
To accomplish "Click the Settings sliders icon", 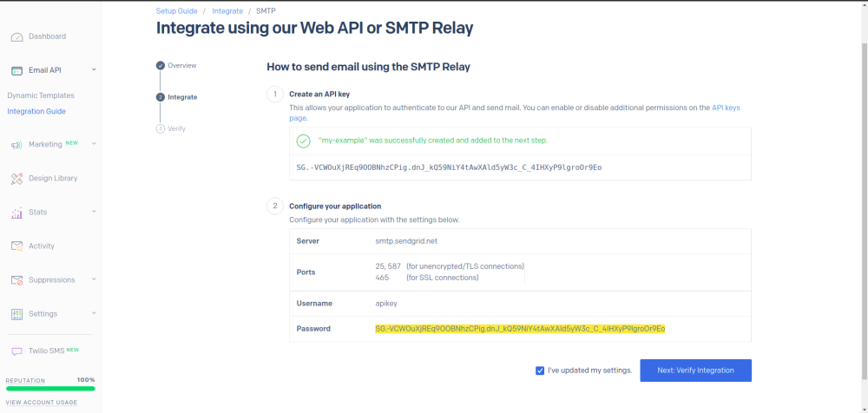I will [16, 314].
